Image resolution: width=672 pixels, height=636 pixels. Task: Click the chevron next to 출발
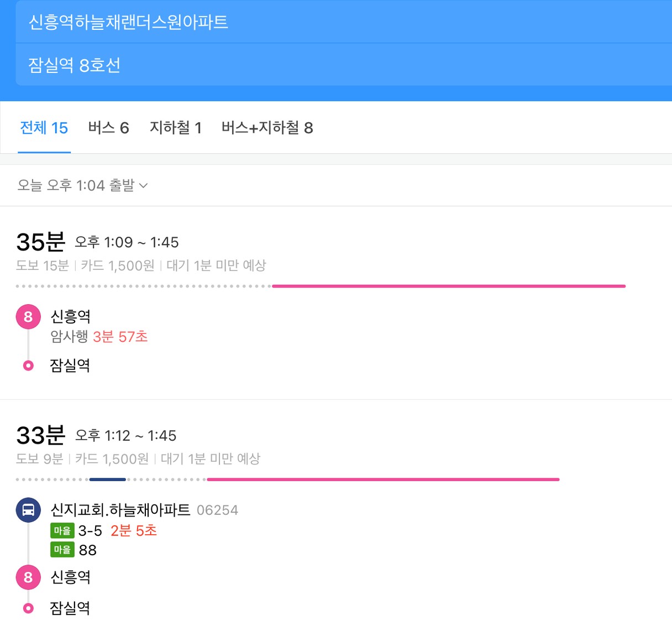tap(144, 186)
